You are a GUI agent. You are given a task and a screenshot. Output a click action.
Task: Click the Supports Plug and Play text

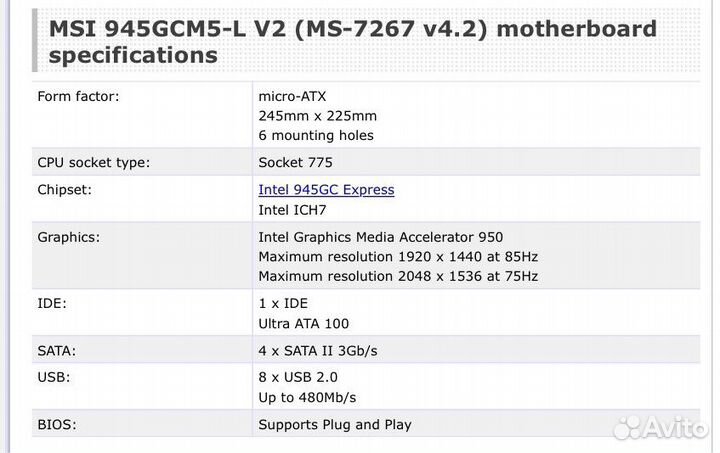coord(334,424)
